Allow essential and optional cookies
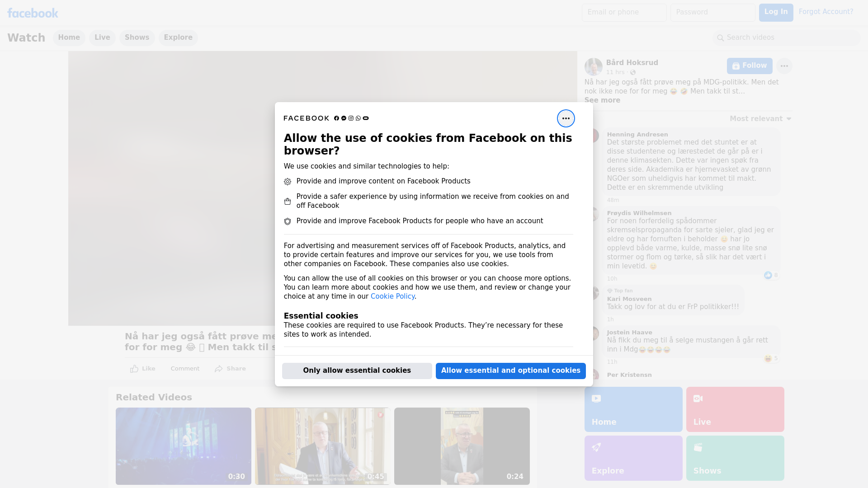This screenshot has height=488, width=868. pos(510,371)
